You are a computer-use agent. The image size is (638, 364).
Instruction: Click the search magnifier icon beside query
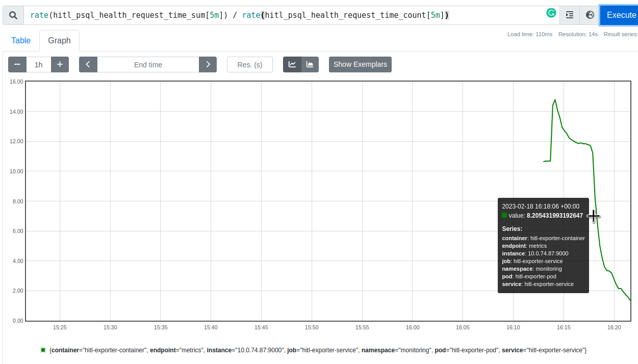tap(13, 15)
